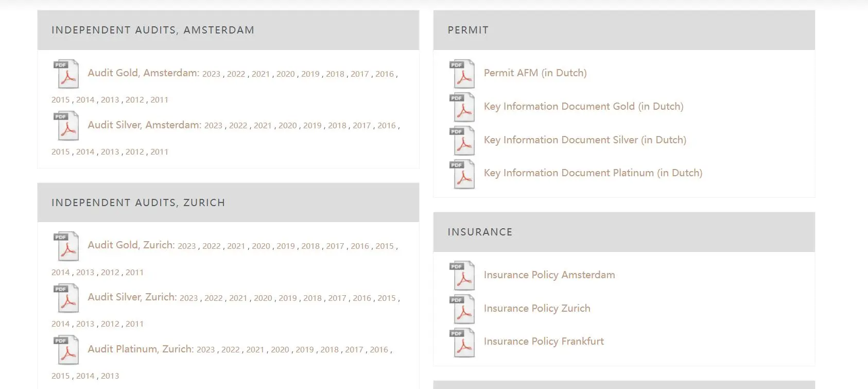The width and height of the screenshot is (868, 389).
Task: Open the 2021 Audit Gold, Amsterdam report
Action: [261, 74]
